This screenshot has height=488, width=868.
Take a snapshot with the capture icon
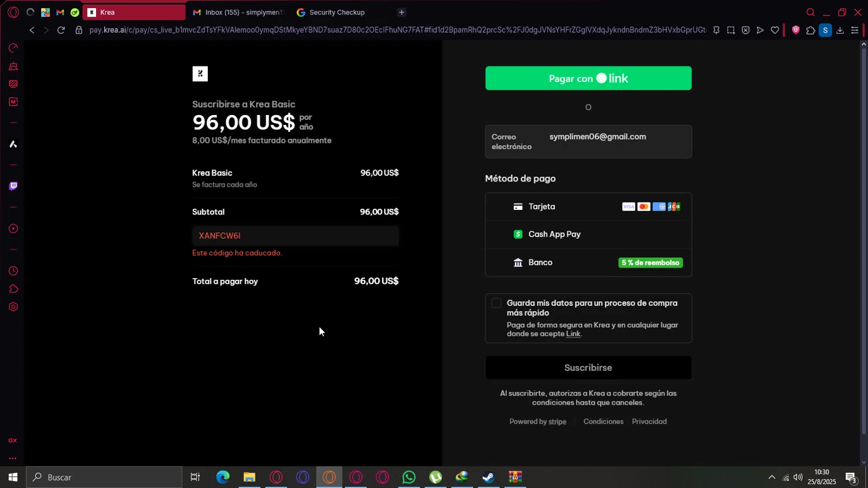(x=731, y=30)
